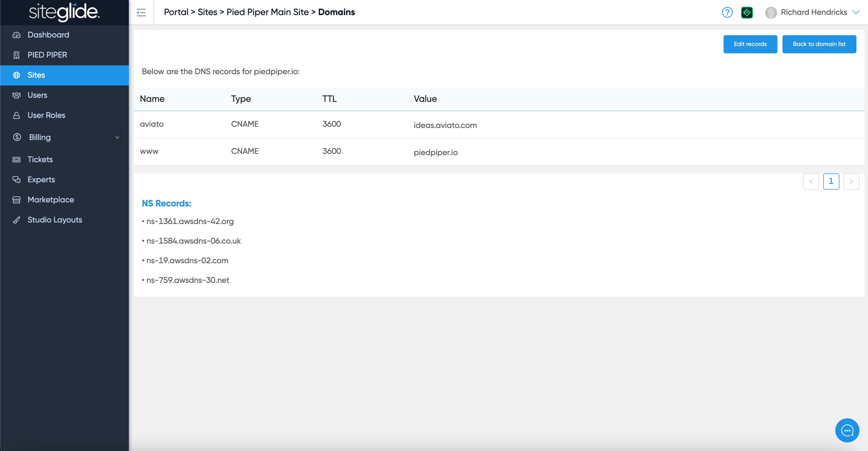Screen dimensions: 868x451
Task: Select Sites in the sidebar
Action: coord(64,75)
